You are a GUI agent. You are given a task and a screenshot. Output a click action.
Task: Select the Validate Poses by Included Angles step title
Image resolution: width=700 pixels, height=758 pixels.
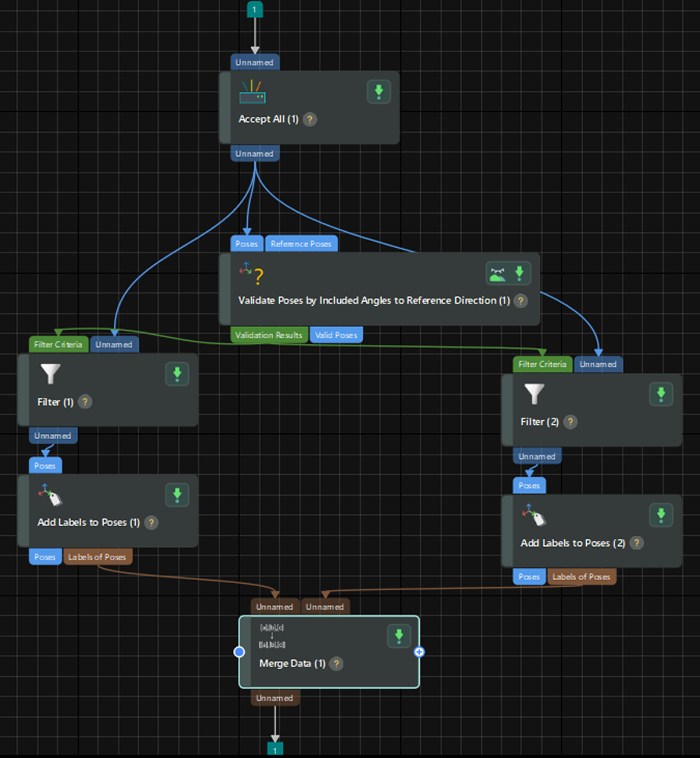[374, 300]
